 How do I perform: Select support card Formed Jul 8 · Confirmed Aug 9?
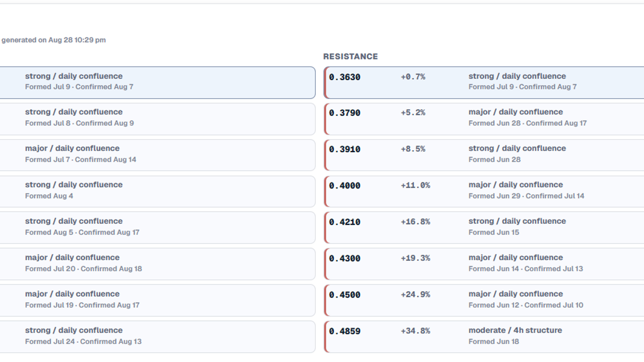coord(158,119)
